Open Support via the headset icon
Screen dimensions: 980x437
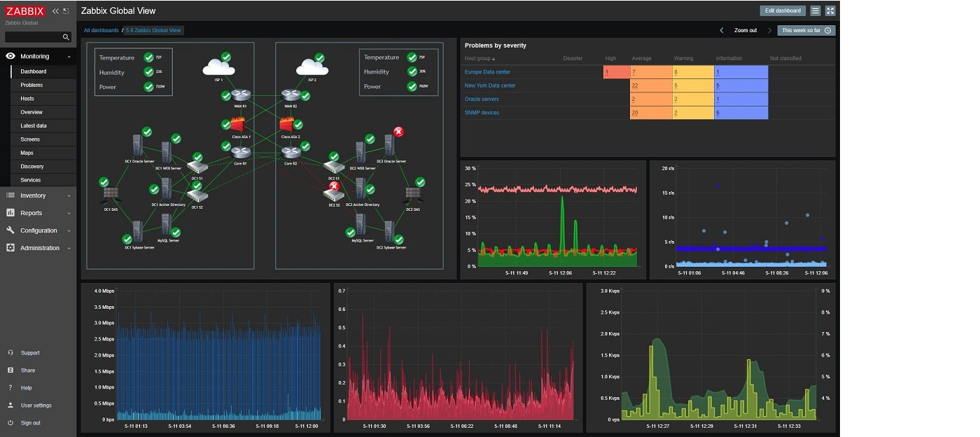click(10, 353)
